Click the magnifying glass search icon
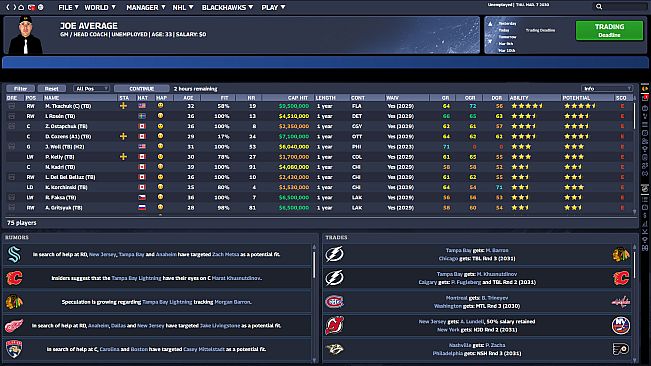Screen dimensions: 651x366 pos(599,7)
